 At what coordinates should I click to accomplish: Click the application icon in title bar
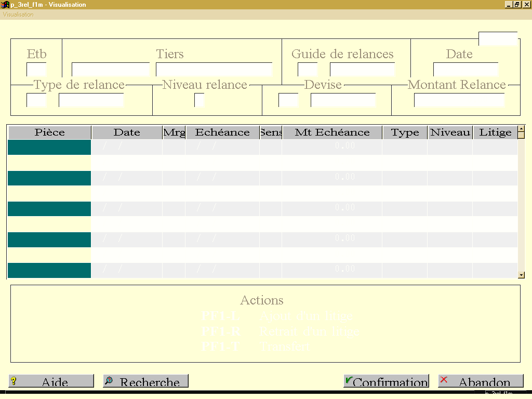[x=5, y=4]
